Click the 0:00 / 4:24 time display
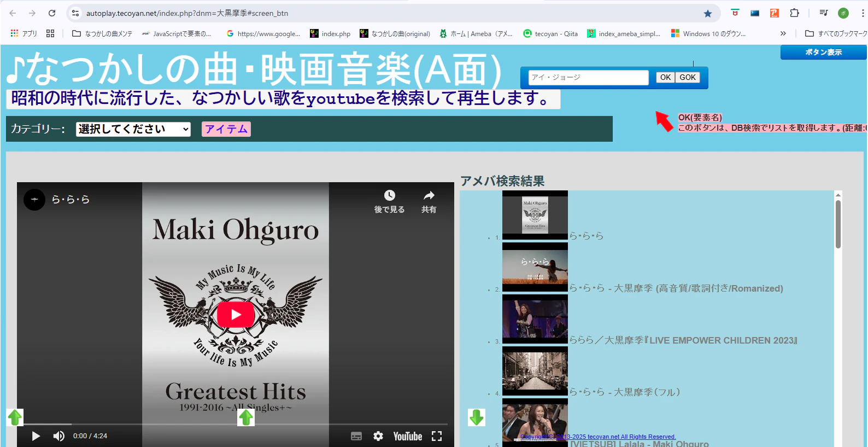868x447 pixels. point(90,436)
